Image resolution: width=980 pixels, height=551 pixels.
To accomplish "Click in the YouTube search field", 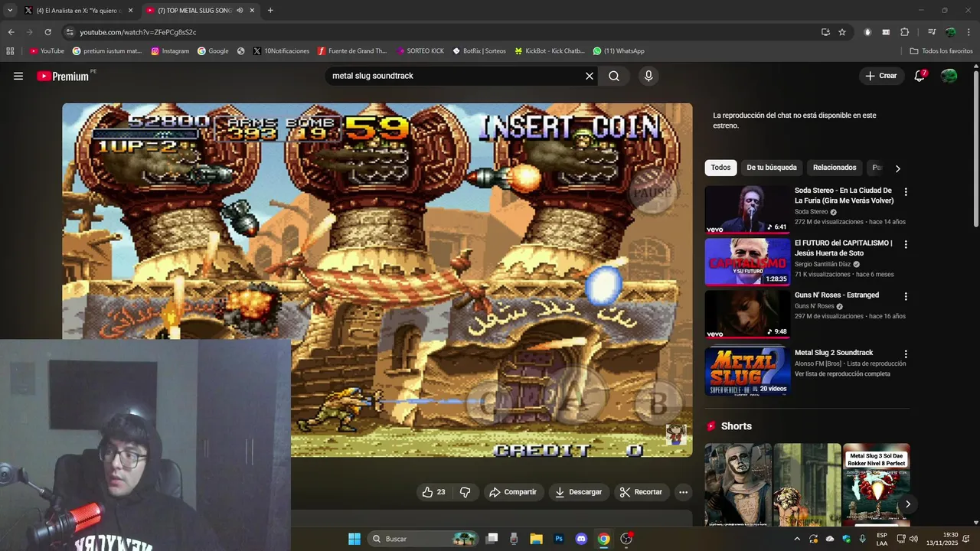I will 456,76.
